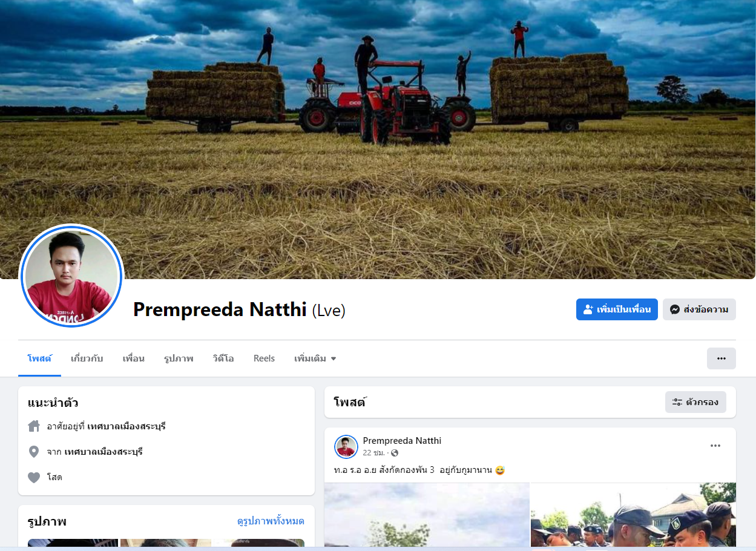Screen dimensions: 756x551
Task: Click Prempreeda Natthi name link on post
Action: 402,441
